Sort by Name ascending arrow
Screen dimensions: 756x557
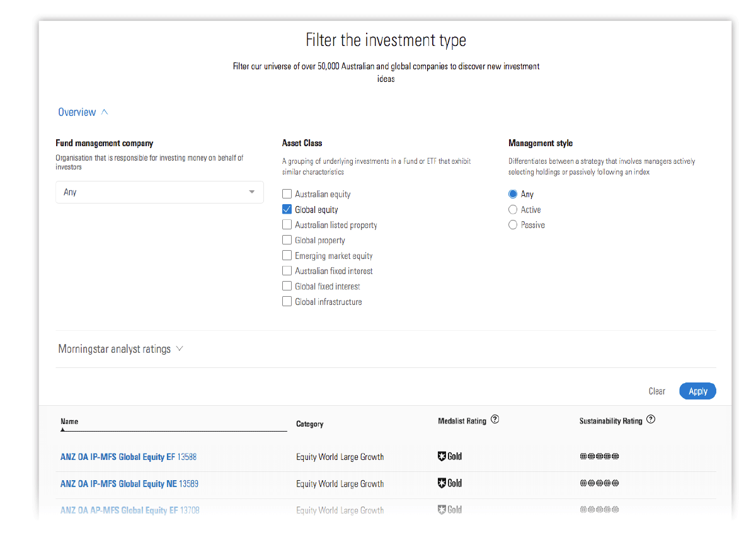(63, 429)
